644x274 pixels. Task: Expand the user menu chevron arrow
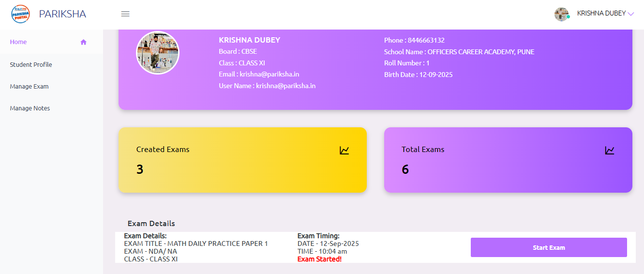pos(630,14)
